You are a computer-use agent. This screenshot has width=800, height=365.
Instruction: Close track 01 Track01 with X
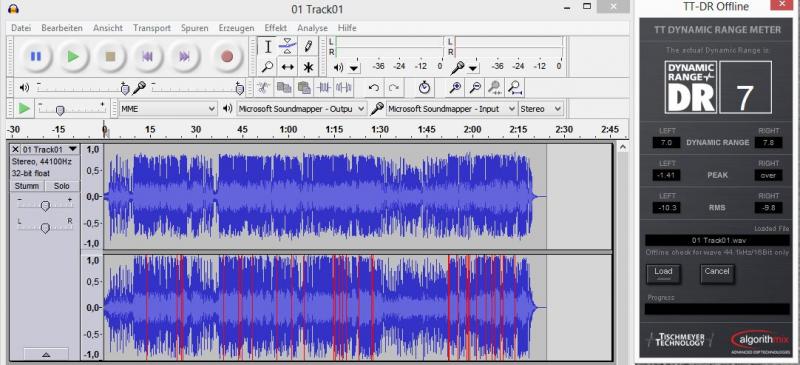click(x=15, y=149)
